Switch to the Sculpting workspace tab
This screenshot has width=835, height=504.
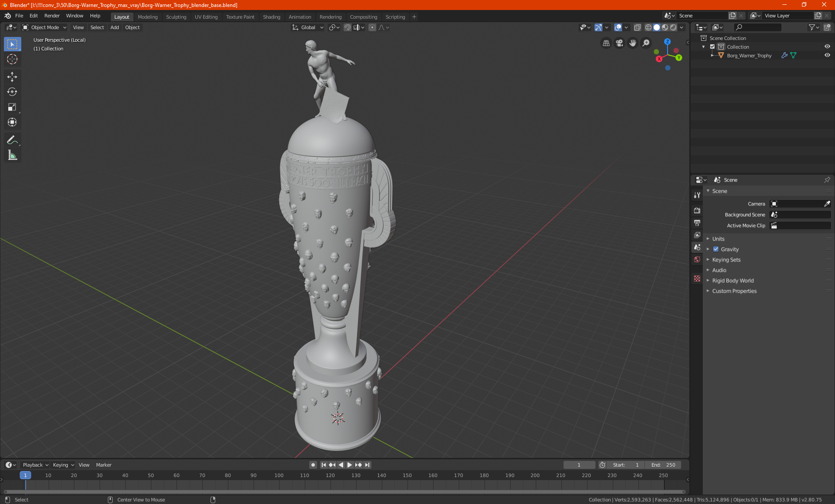pos(176,17)
